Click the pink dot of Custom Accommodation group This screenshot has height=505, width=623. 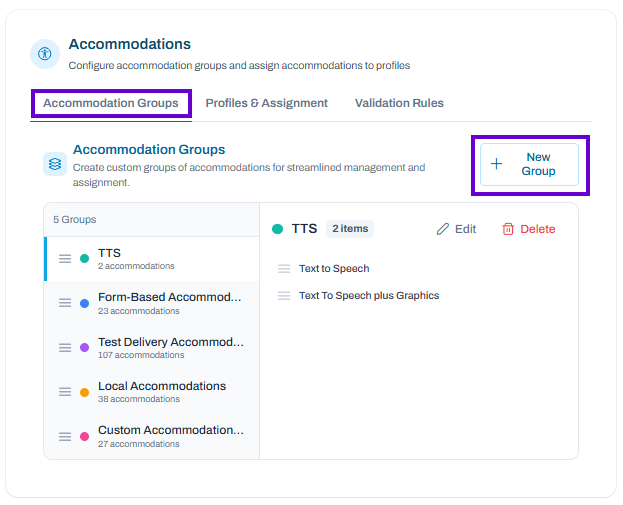click(85, 437)
